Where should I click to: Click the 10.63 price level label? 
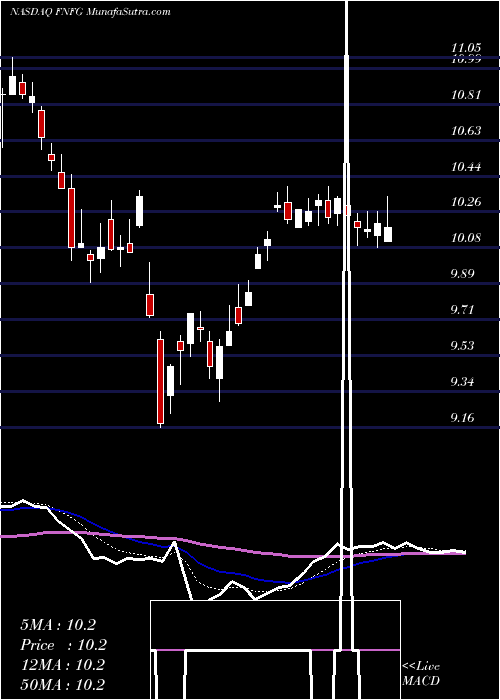pos(466,131)
